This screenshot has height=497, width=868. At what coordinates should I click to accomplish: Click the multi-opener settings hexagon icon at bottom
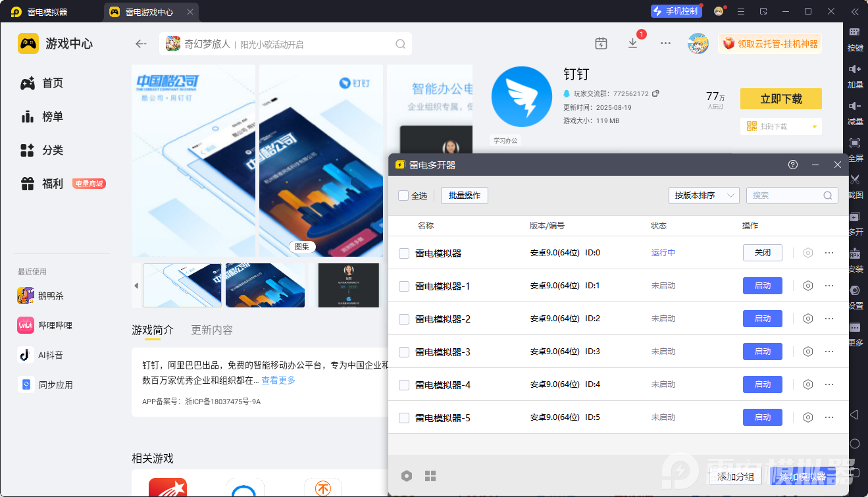point(407,476)
